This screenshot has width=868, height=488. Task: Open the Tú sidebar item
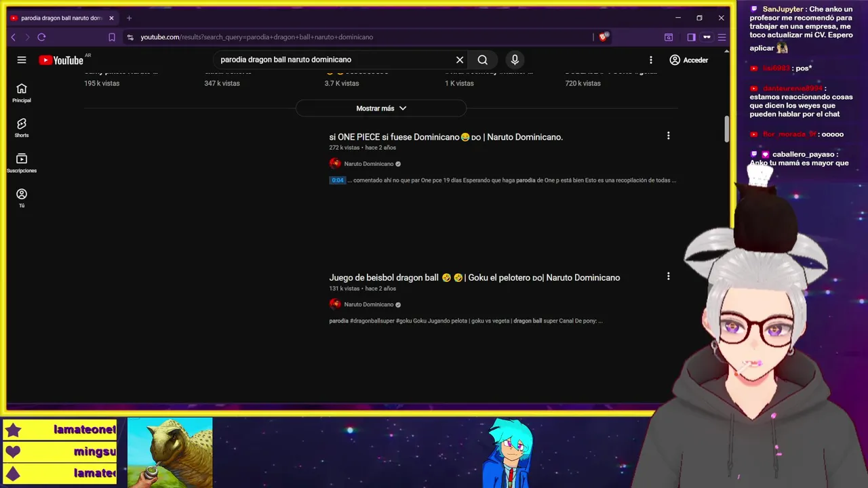click(x=22, y=198)
